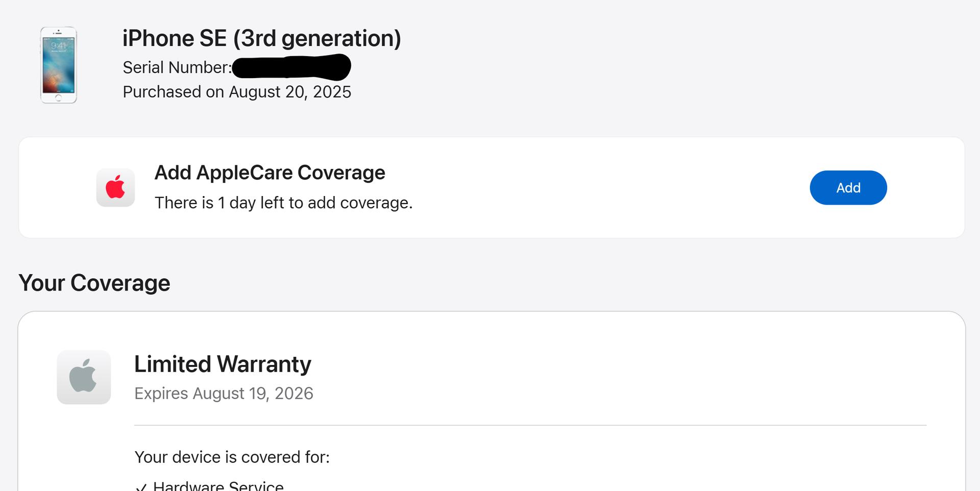Click the Add AppleCare Coverage heading

[269, 173]
